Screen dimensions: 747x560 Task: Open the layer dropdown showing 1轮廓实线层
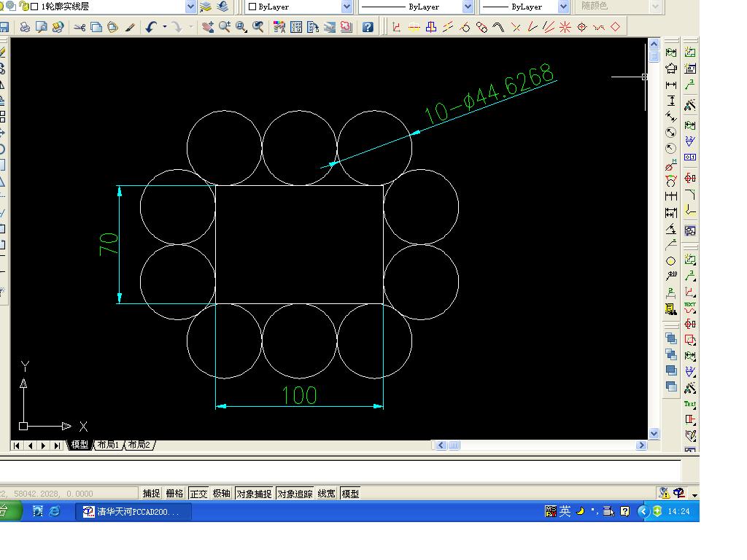(190, 7)
